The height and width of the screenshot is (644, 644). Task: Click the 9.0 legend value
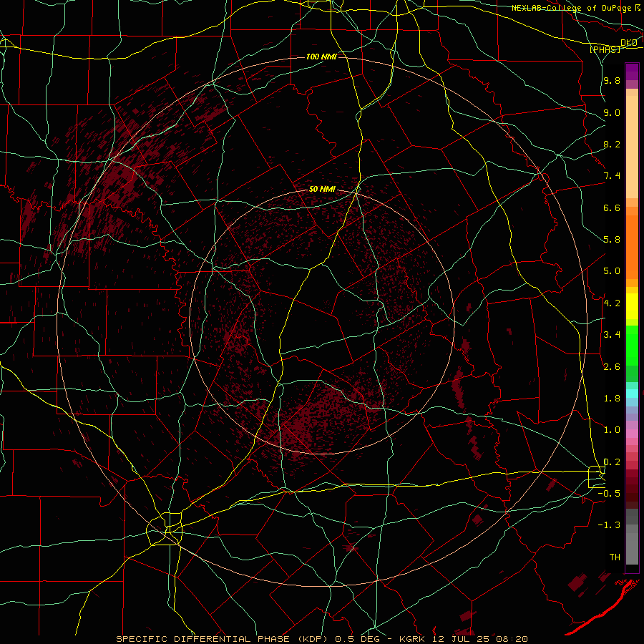(612, 112)
